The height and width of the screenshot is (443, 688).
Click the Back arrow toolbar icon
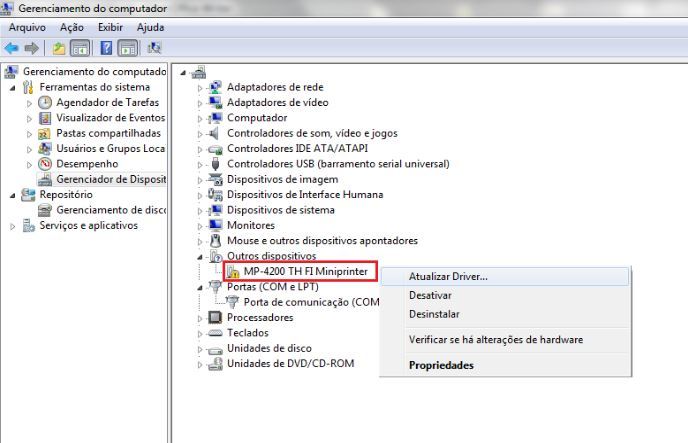click(12, 48)
